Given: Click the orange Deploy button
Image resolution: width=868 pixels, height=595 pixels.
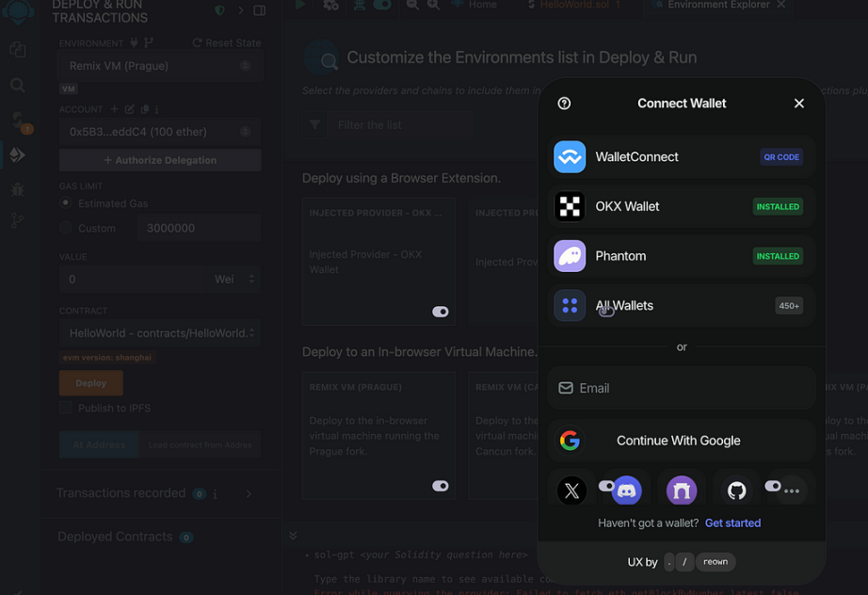Looking at the screenshot, I should [x=90, y=383].
